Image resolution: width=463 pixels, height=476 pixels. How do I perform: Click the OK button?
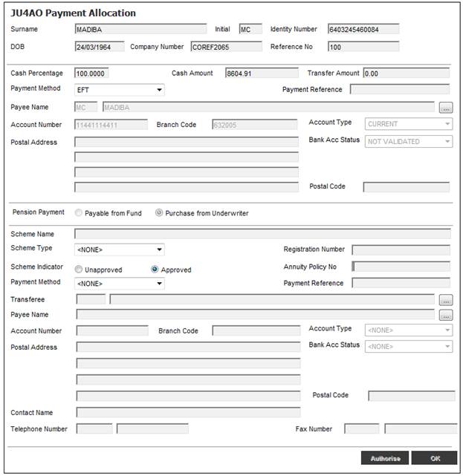[435, 458]
